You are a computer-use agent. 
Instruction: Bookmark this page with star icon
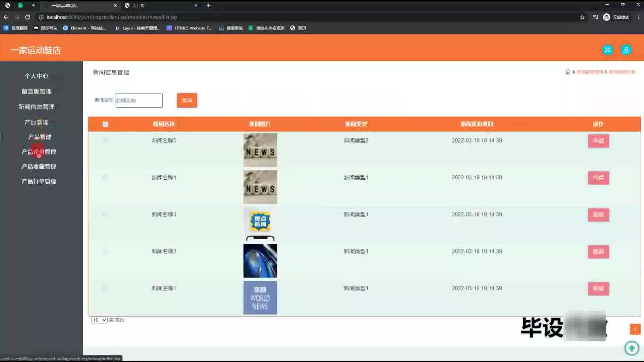pyautogui.click(x=582, y=17)
